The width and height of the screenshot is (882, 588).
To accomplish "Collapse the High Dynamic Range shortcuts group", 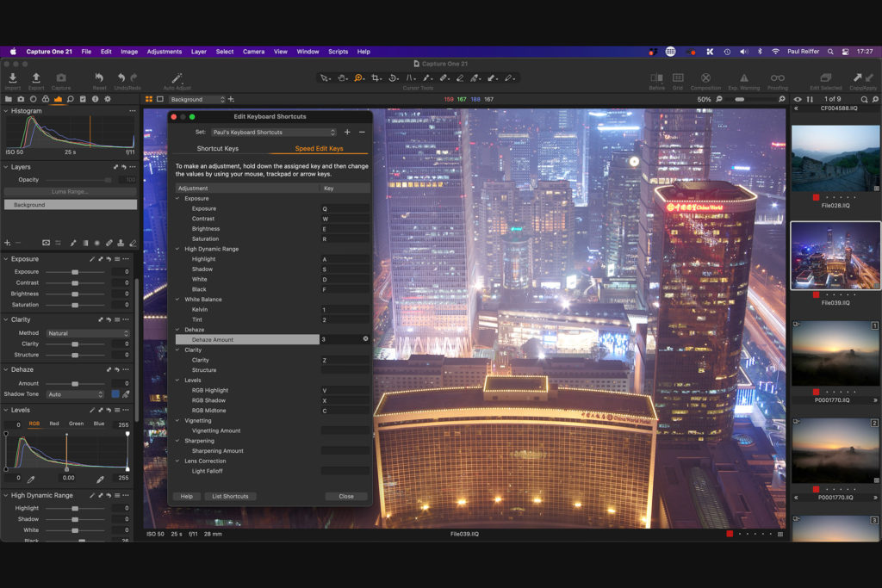I will pyautogui.click(x=177, y=249).
